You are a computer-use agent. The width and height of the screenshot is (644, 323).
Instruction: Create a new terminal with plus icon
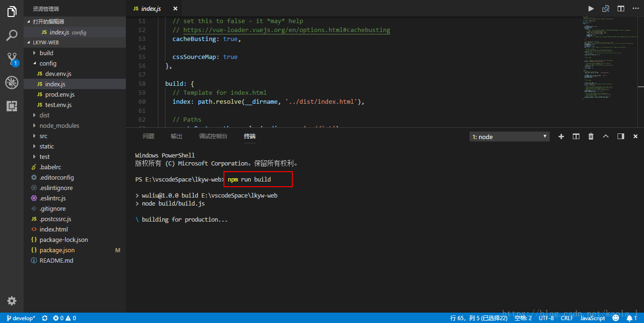tap(561, 136)
